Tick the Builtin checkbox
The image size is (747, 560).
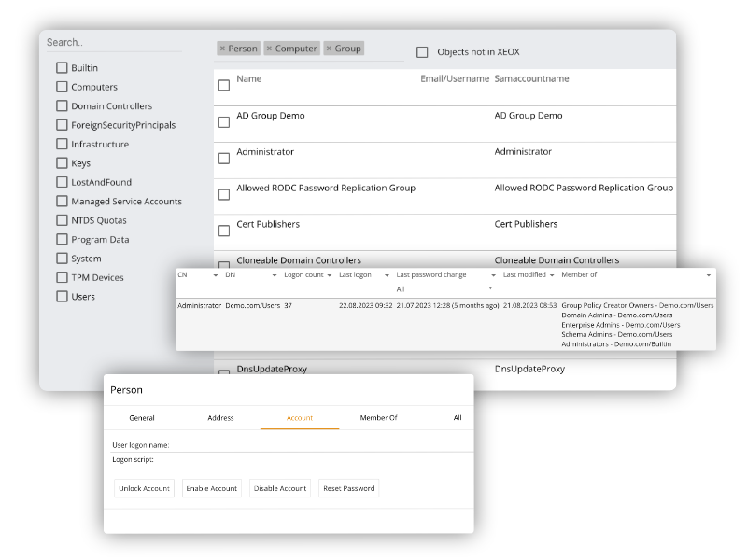[x=62, y=67]
